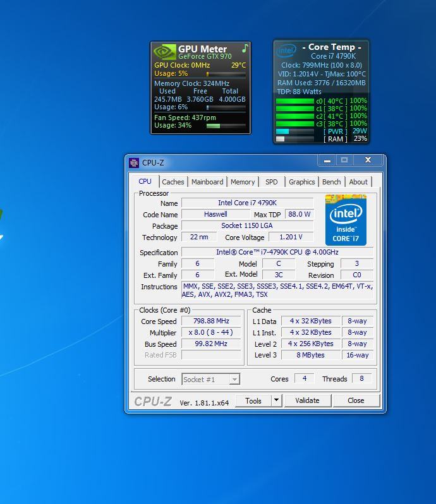Click the Code Name value Haswell
The image size is (436, 504).
point(215,214)
